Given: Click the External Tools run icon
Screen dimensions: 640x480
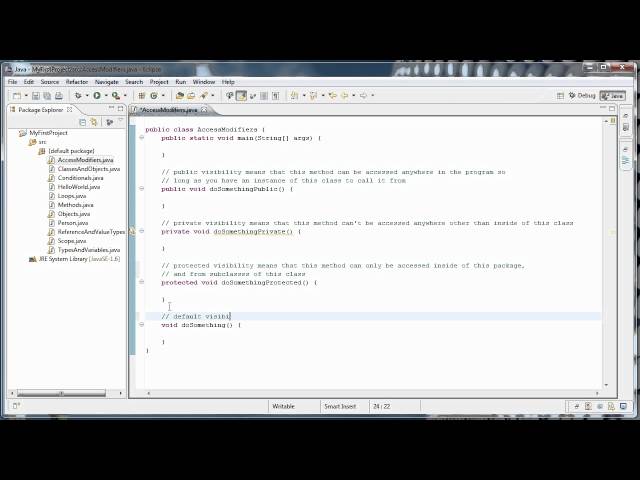Looking at the screenshot, I should [x=116, y=96].
